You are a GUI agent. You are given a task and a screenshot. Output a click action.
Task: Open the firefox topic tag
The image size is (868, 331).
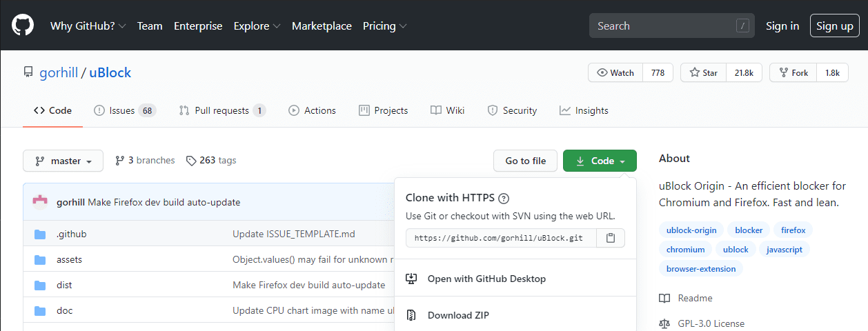[793, 230]
